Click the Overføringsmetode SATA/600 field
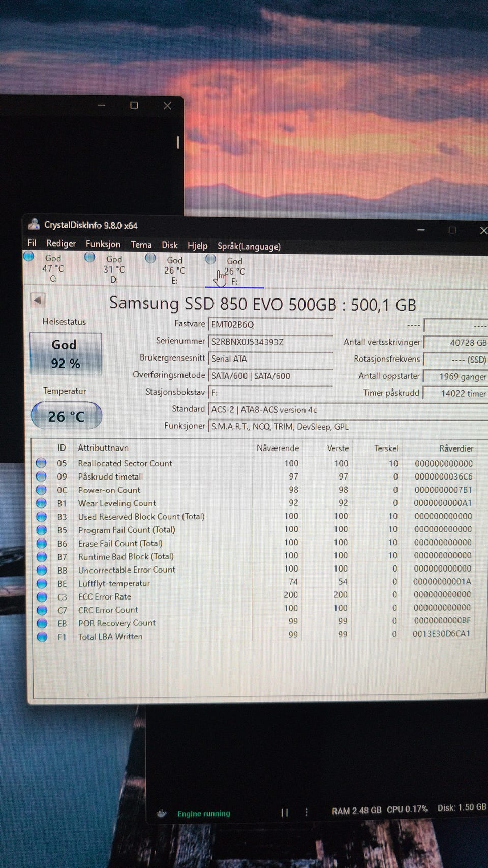This screenshot has width=488, height=868. [x=270, y=376]
